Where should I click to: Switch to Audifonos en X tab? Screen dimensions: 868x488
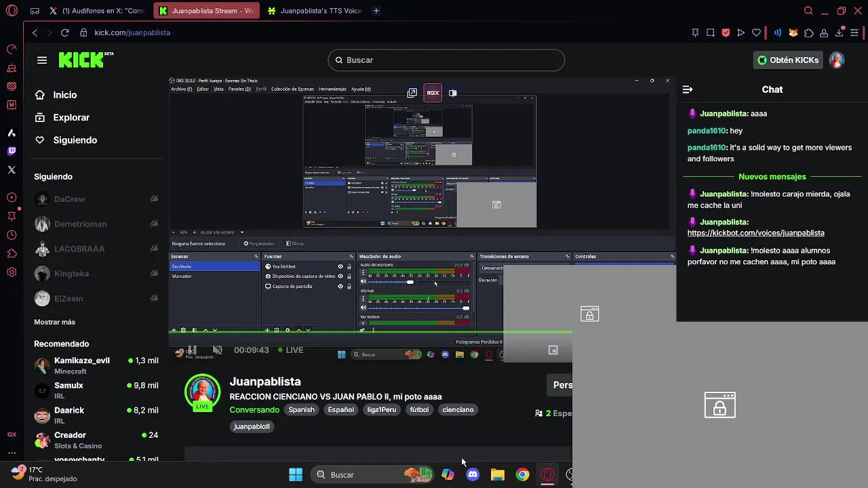pos(98,11)
